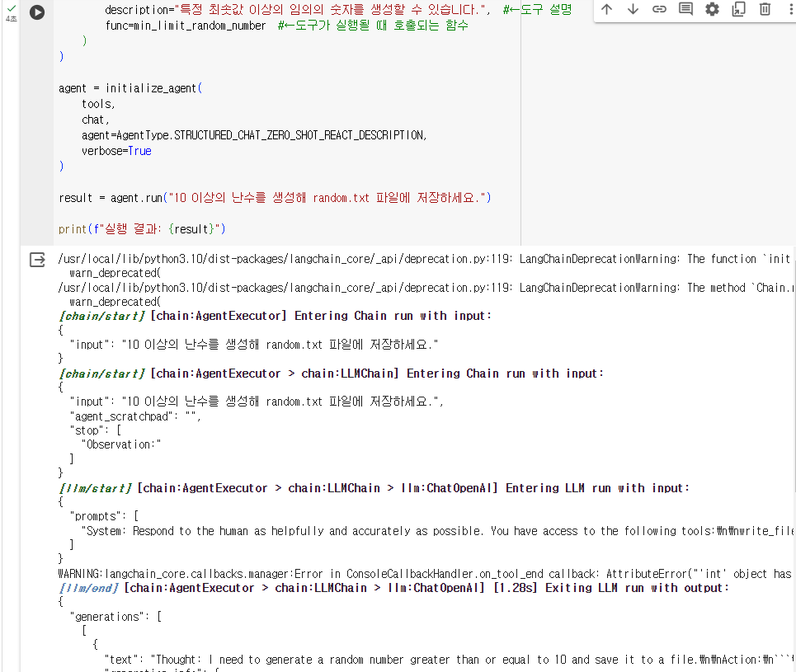Click '"Observation:"' output line
Screen dimensions: 796x672
pos(121,444)
